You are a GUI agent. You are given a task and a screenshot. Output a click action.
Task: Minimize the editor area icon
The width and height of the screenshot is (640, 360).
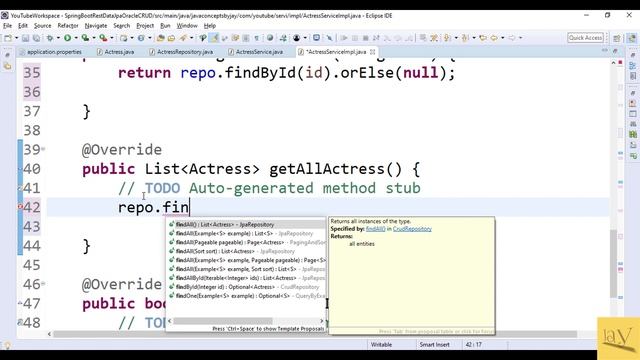[x=604, y=51]
